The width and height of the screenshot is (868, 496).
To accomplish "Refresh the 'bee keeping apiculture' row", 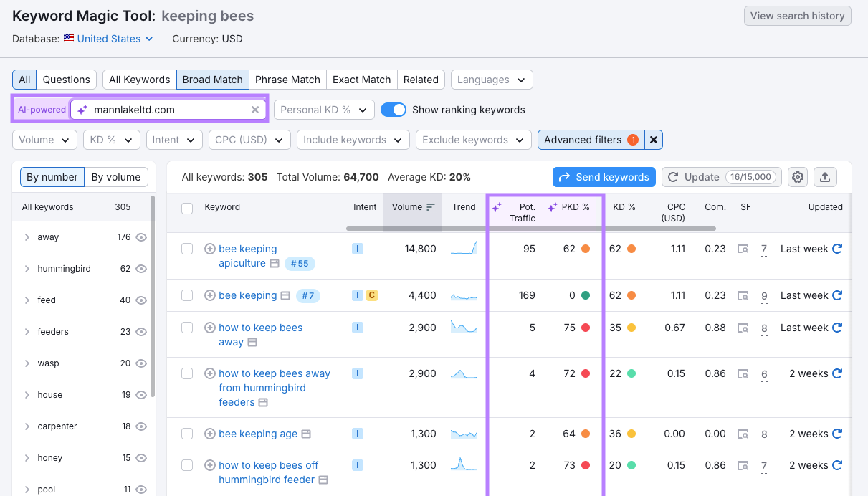I will point(836,249).
